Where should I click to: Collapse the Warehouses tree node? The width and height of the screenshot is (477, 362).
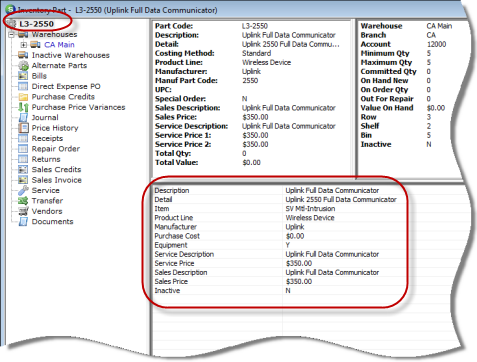pos(12,34)
